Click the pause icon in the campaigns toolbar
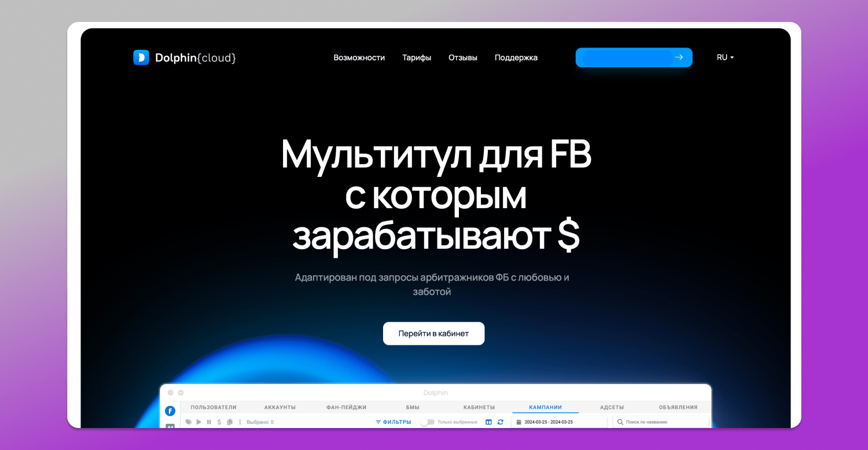Screen dimensions: 868x450 209,422
